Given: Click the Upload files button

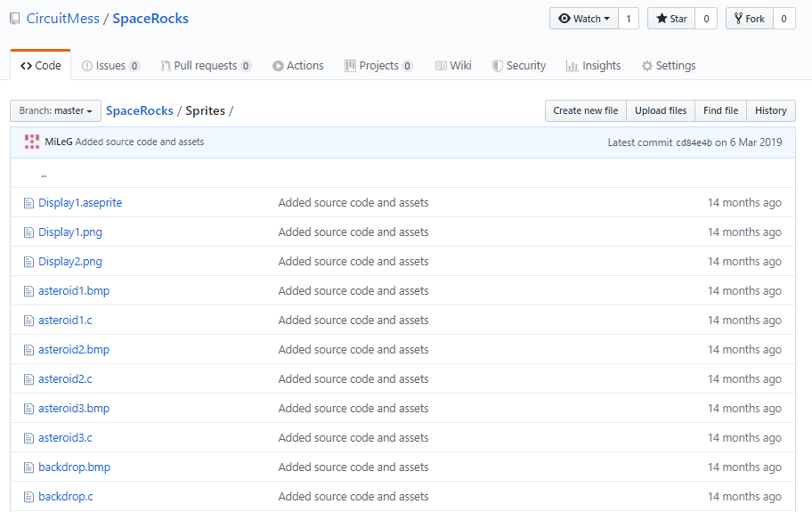Looking at the screenshot, I should (x=661, y=110).
